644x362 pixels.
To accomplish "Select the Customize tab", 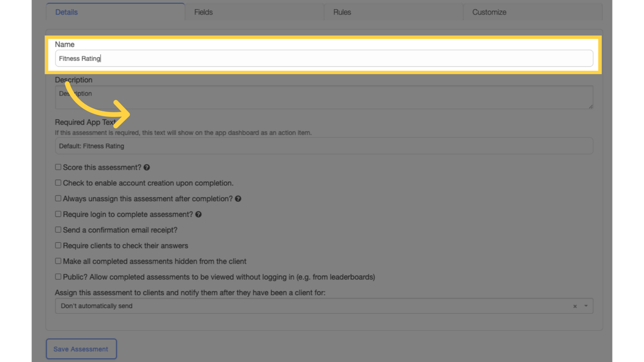I will (x=489, y=12).
